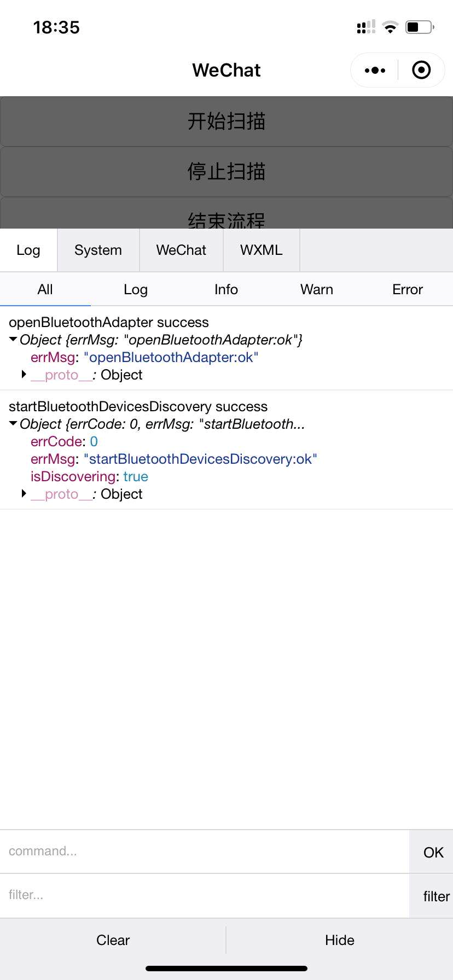Tap the 18:35 clock in status bar
Viewport: 453px width, 980px height.
pyautogui.click(x=56, y=27)
